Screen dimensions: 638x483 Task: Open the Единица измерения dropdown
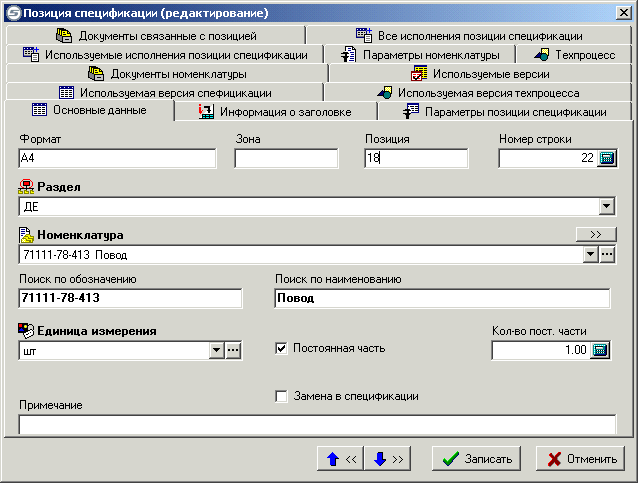(215, 350)
